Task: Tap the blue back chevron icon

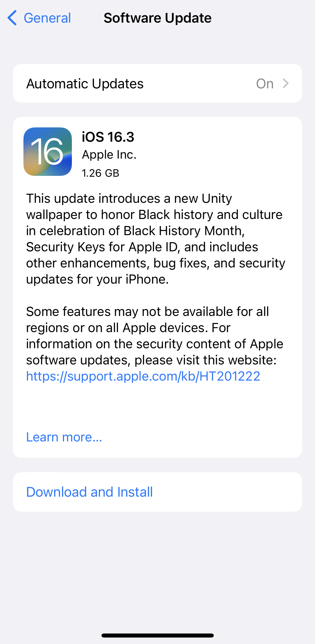Action: [x=12, y=18]
